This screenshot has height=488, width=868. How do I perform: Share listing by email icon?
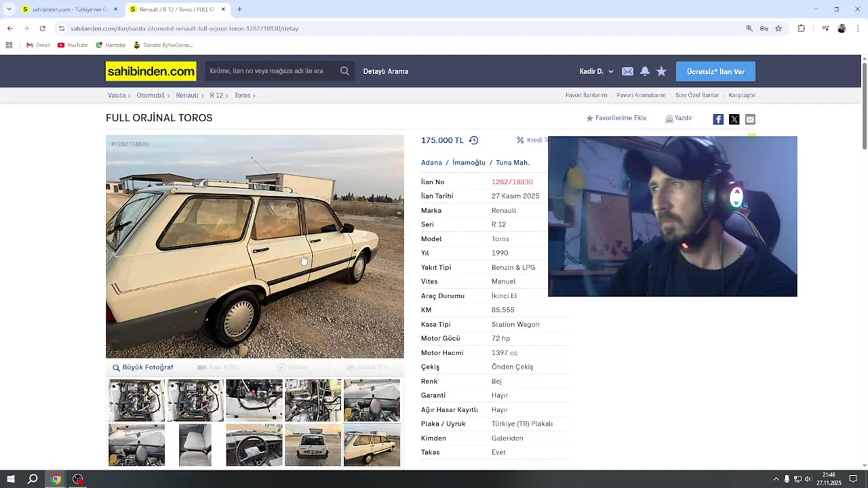pos(750,119)
